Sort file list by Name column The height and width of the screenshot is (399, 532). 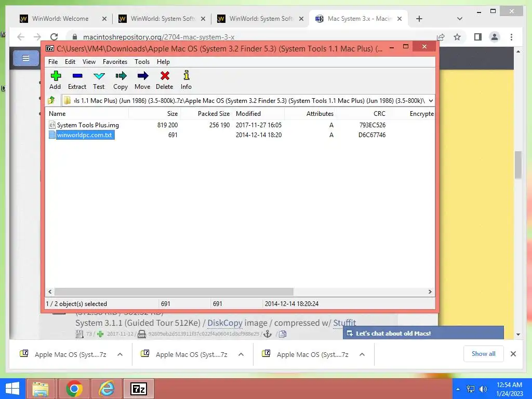87,114
